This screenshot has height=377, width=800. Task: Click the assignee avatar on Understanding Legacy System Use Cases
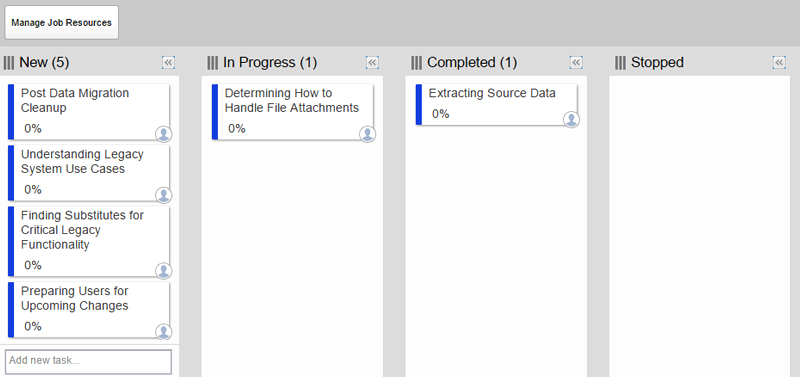(x=163, y=195)
